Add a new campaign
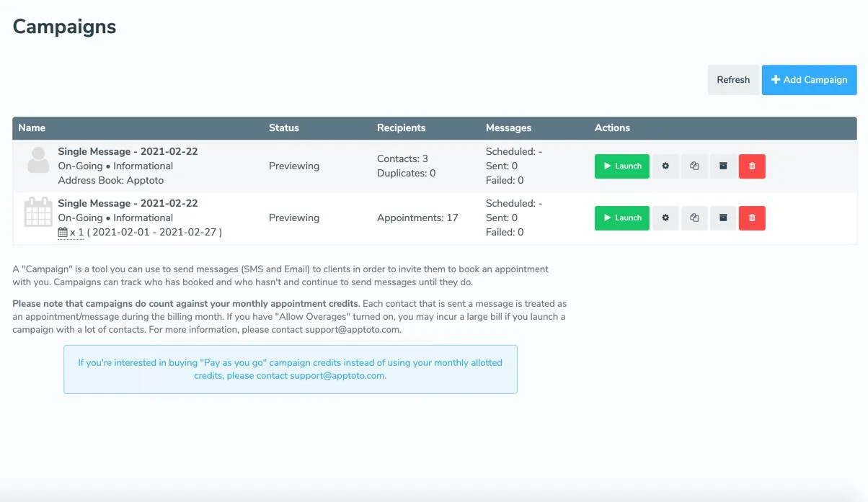The width and height of the screenshot is (868, 502). click(x=809, y=80)
